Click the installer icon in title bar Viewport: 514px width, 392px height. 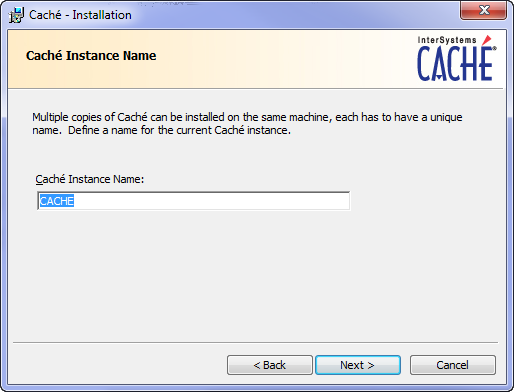16,15
